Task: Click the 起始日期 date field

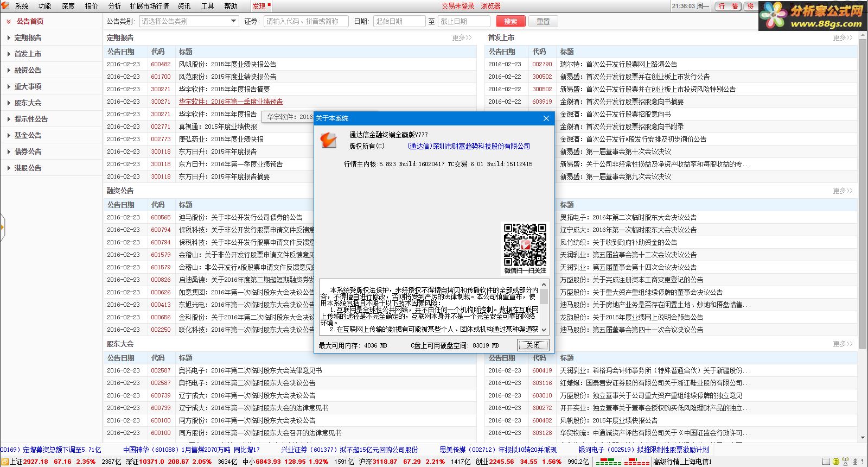Action: [x=399, y=21]
